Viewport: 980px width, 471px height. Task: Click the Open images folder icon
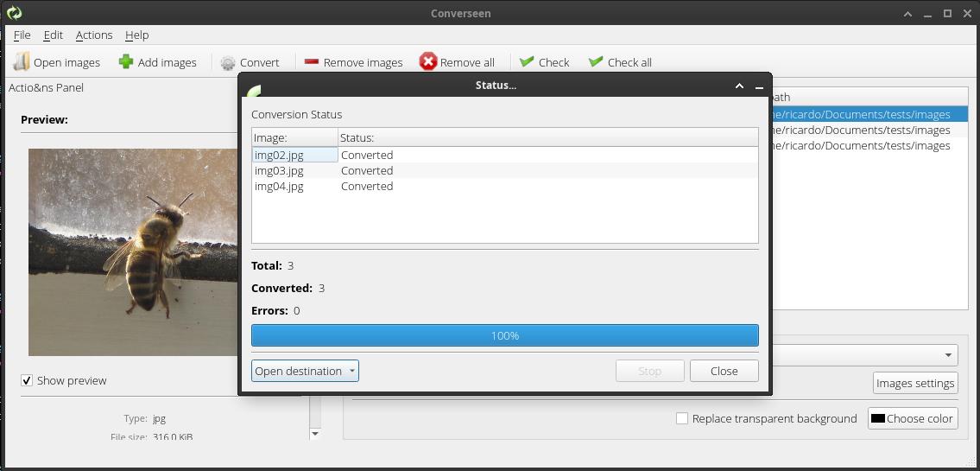(x=22, y=62)
